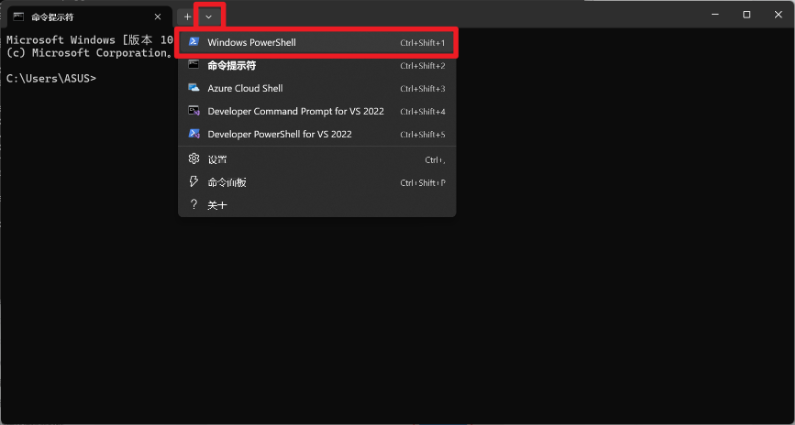Image resolution: width=795 pixels, height=425 pixels.
Task: Click the Ctrl+Shift+1 shortcut text
Action: coord(422,43)
